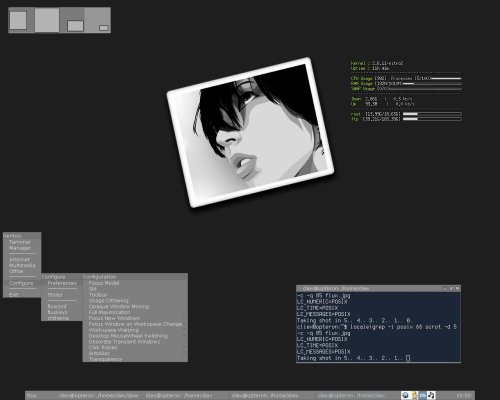Launch Manager from the root menu
500x400 pixels.
(22, 248)
